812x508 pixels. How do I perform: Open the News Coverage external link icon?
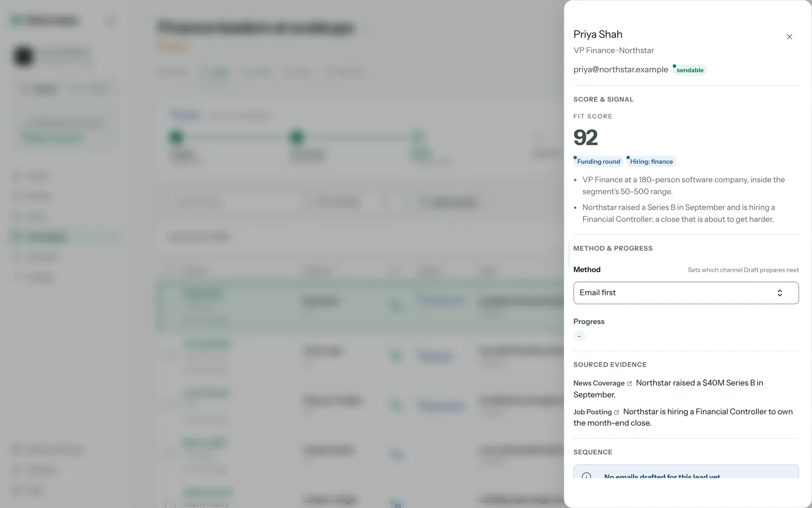[x=630, y=384]
